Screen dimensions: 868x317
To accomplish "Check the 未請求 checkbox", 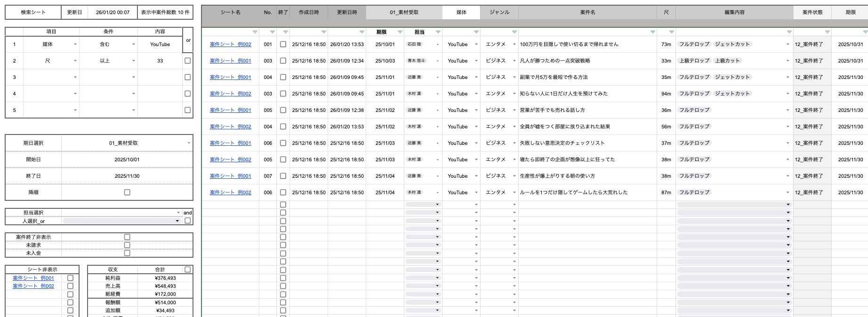I will coord(127,245).
